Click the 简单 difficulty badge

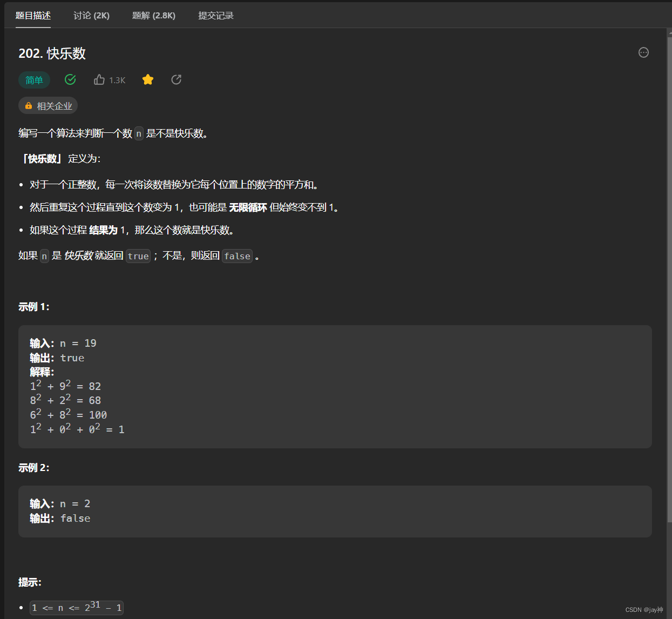34,79
